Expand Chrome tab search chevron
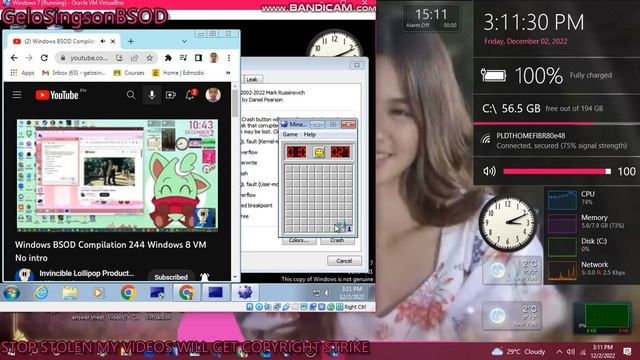 coord(184,41)
